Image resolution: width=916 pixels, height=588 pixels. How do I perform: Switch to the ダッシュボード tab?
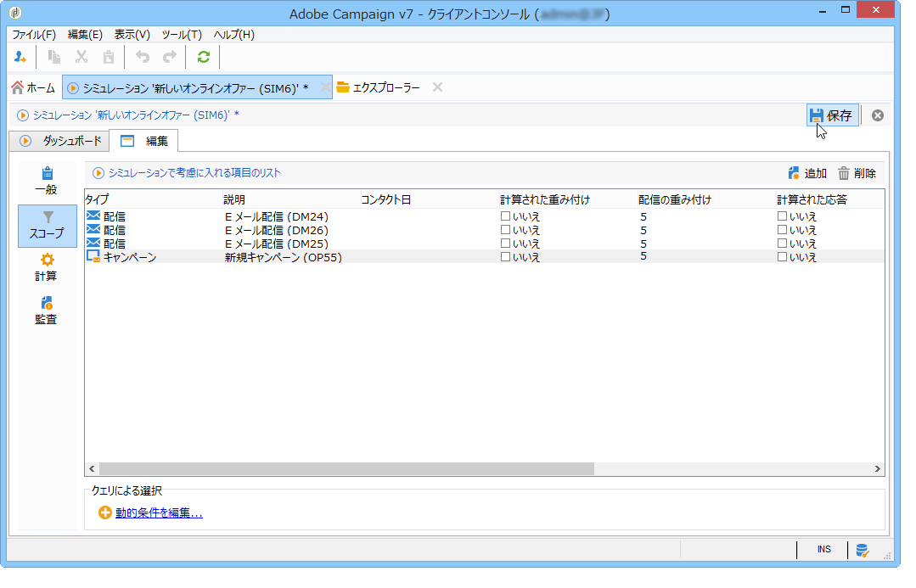click(x=60, y=142)
